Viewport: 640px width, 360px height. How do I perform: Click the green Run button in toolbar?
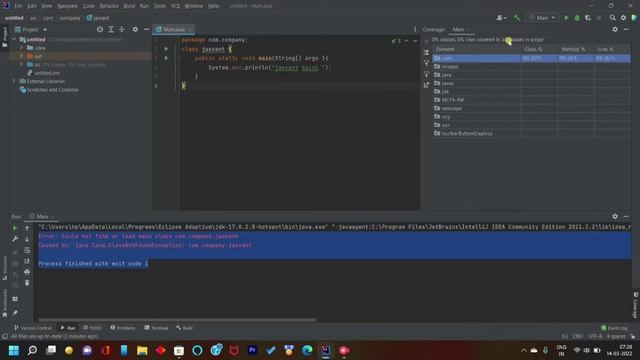coord(566,18)
